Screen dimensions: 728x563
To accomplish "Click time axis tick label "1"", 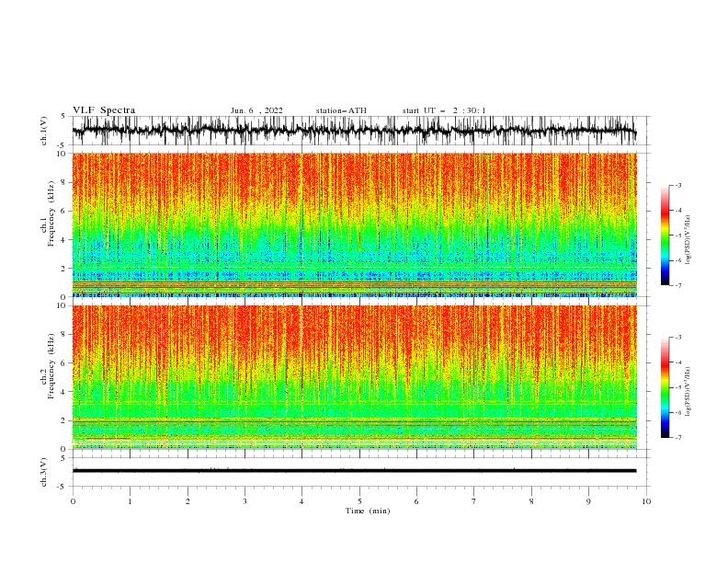I will coord(130,501).
